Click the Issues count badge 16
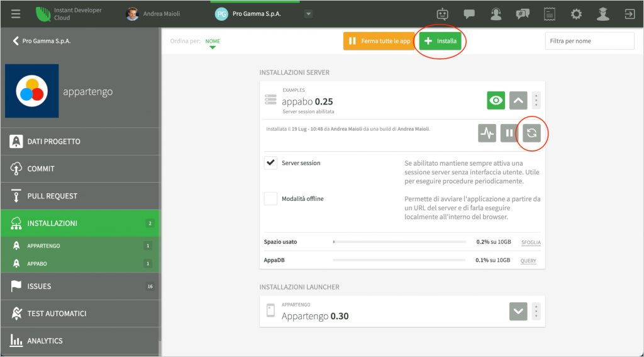Image resolution: width=644 pixels, height=357 pixels. click(150, 286)
